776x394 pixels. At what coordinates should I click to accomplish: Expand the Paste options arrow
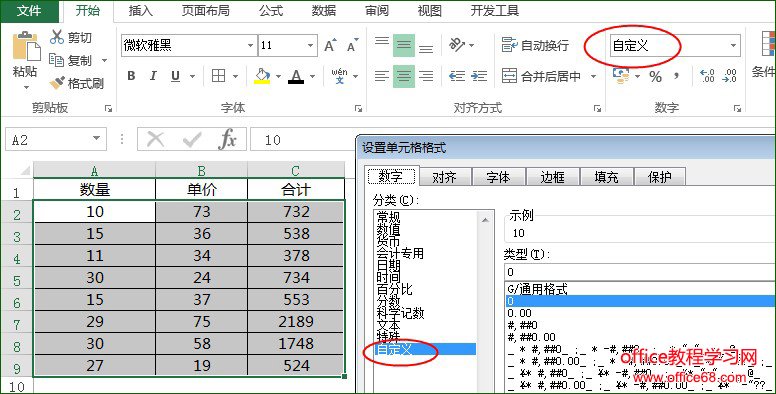[x=26, y=87]
